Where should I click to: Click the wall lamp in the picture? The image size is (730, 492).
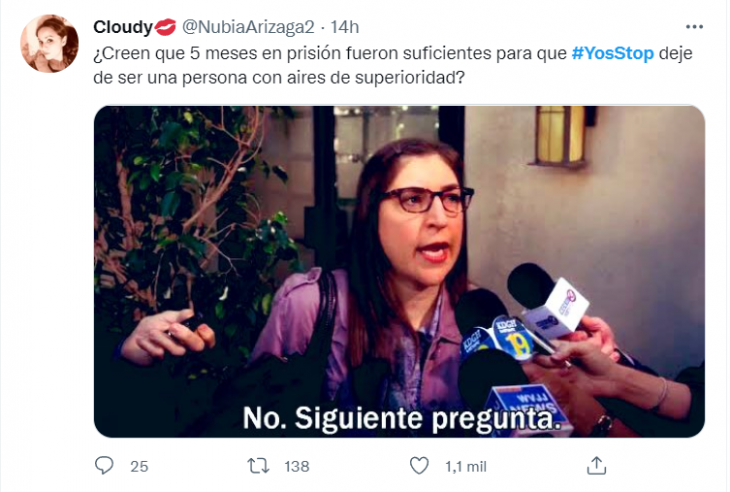click(559, 136)
